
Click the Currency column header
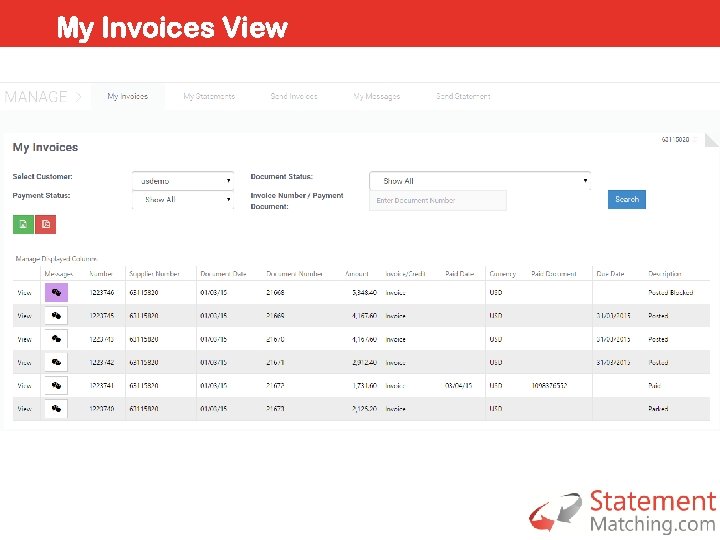[502, 274]
